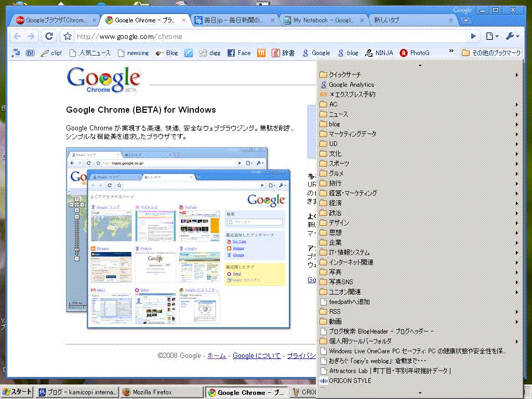Expand the 経営・マーケティング folder
Viewport: 532px width, 399px height.
(419, 193)
